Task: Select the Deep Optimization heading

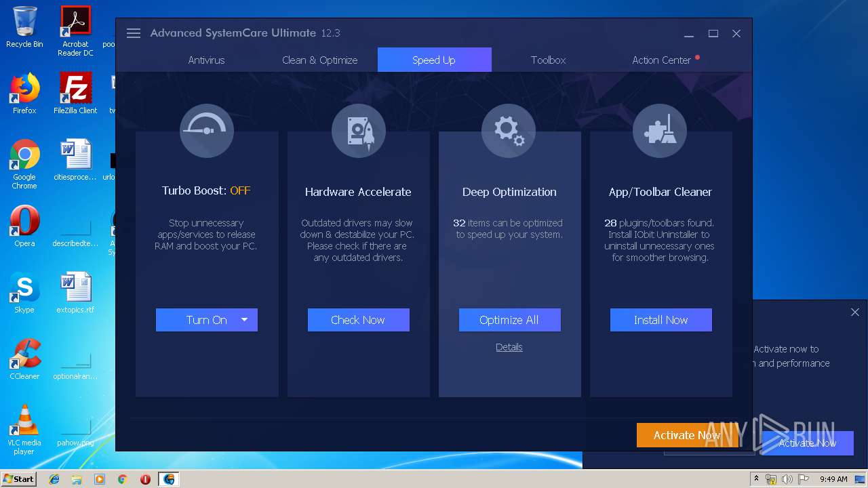Action: [509, 192]
